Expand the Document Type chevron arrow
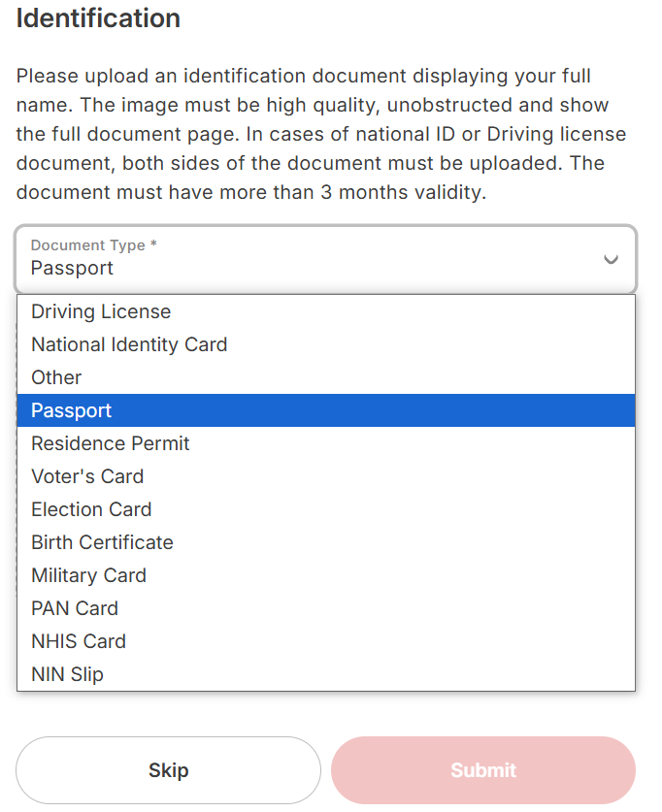Screen dimensions: 662x812 point(611,259)
